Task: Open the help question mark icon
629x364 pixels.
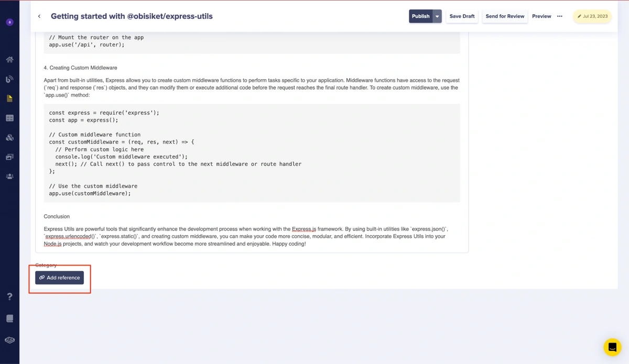Action: (9, 297)
